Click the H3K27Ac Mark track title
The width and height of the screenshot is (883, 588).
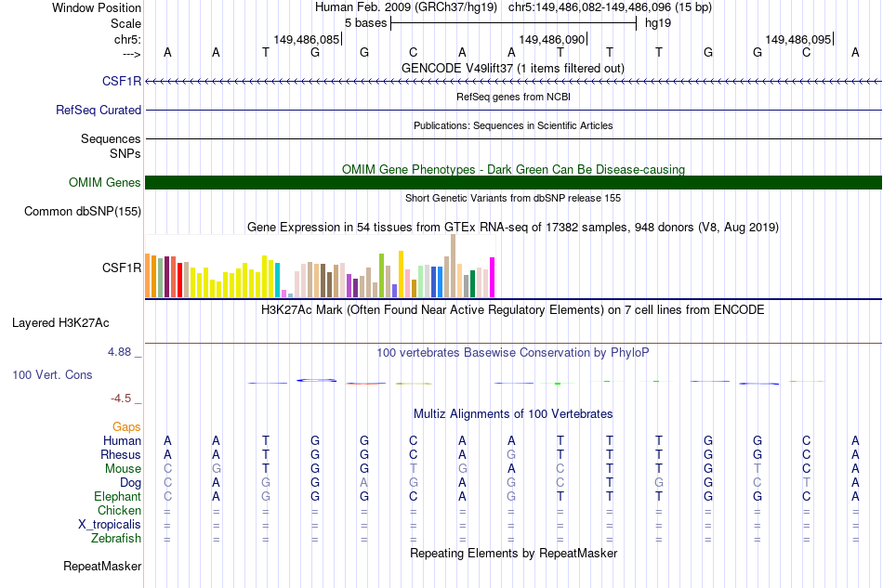coord(513,309)
